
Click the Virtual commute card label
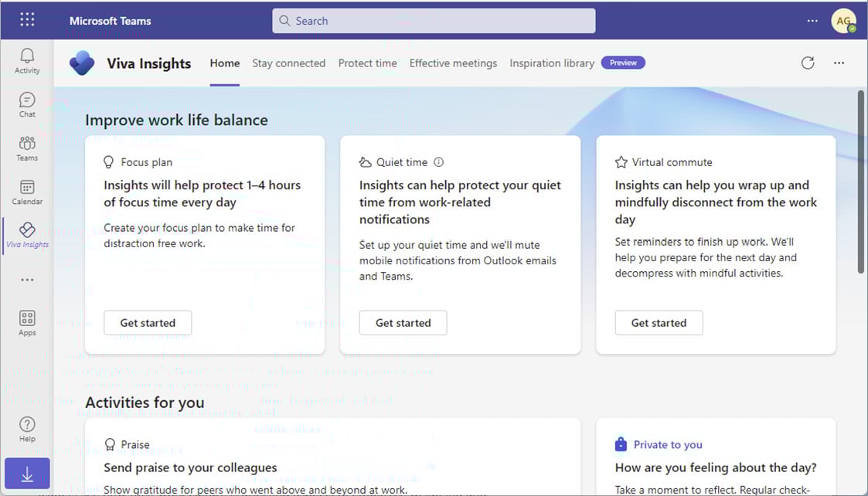(x=672, y=162)
